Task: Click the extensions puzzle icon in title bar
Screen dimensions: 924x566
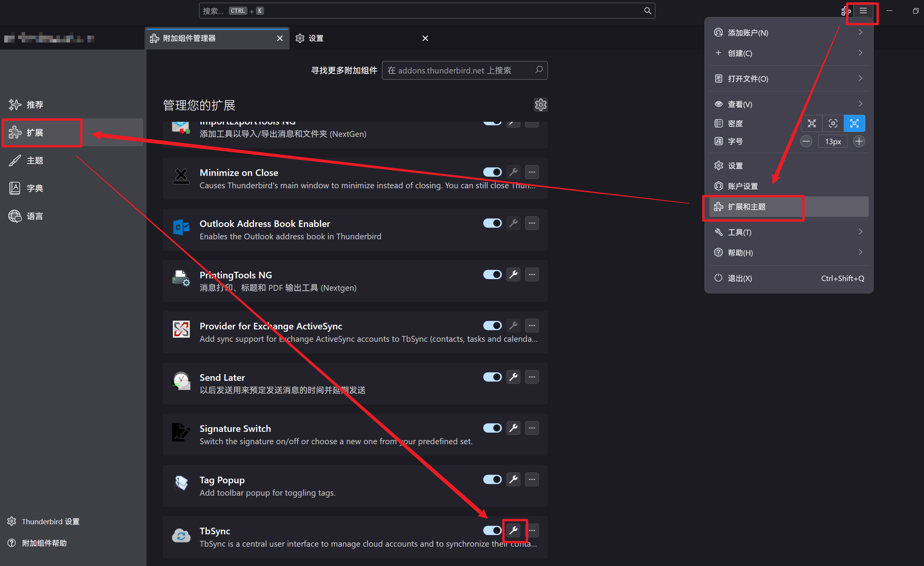Action: tap(846, 11)
